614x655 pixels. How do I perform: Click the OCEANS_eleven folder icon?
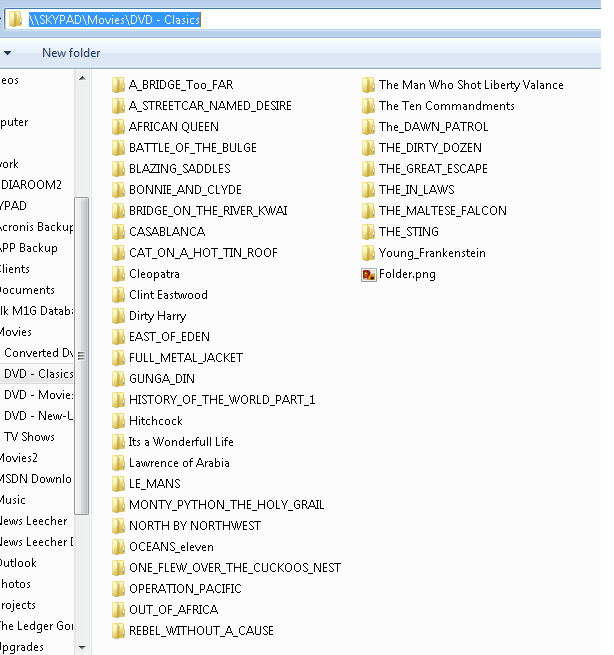tap(118, 546)
